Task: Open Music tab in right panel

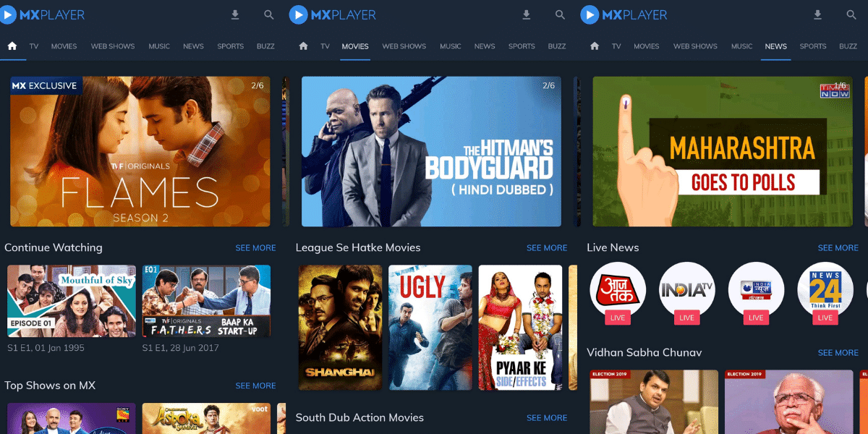Action: (x=742, y=46)
